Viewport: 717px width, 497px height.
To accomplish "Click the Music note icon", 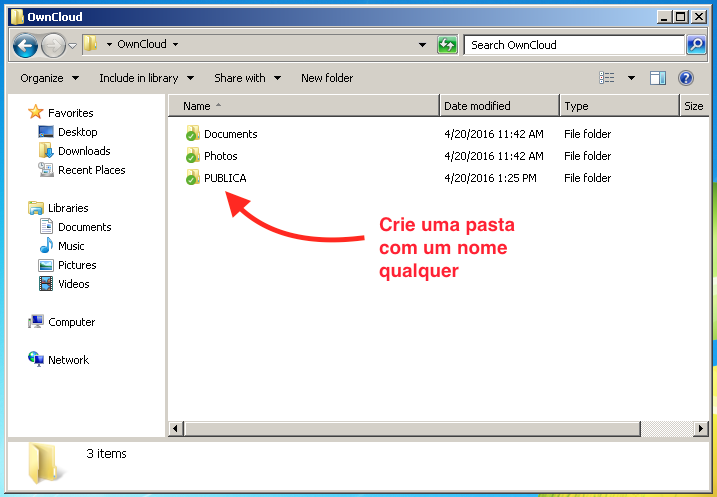I will click(46, 246).
